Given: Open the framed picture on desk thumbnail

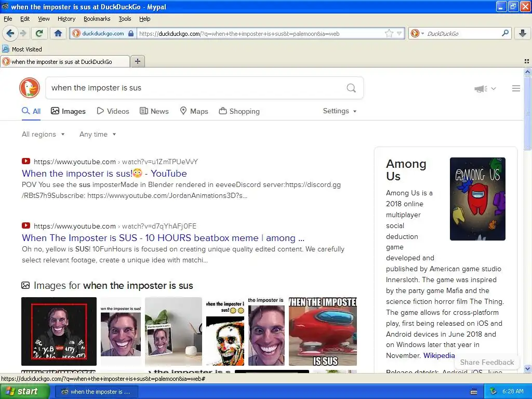Looking at the screenshot, I should coord(174,331).
